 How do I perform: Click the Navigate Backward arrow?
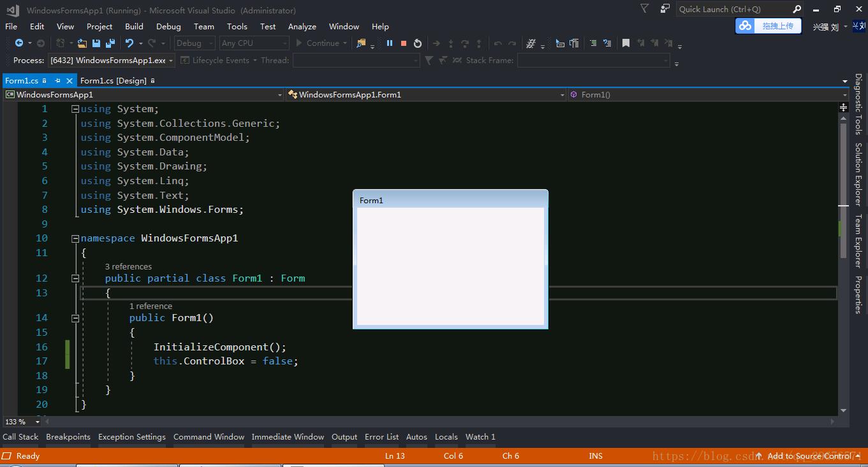(x=19, y=43)
